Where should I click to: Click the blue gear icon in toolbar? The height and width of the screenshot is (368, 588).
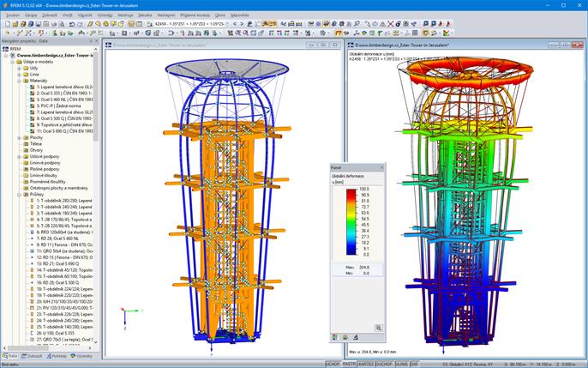318,24
